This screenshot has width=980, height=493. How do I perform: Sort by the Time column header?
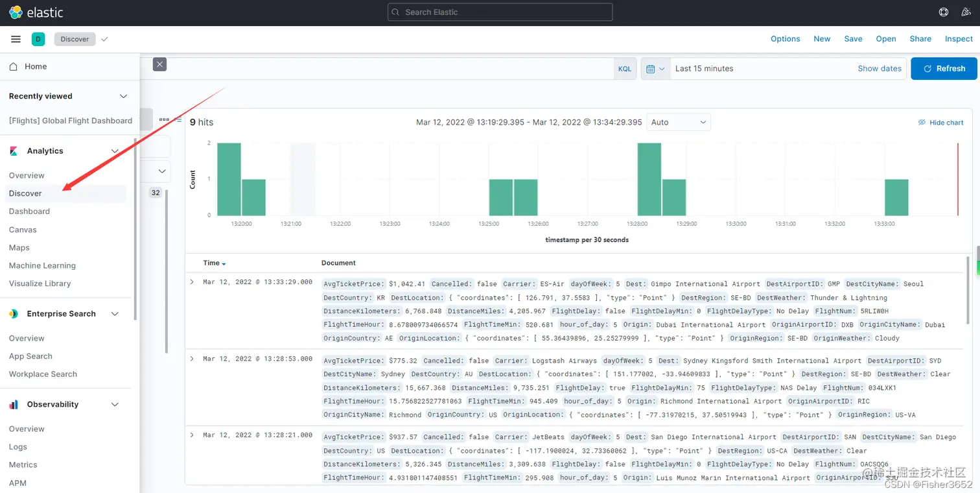(215, 263)
